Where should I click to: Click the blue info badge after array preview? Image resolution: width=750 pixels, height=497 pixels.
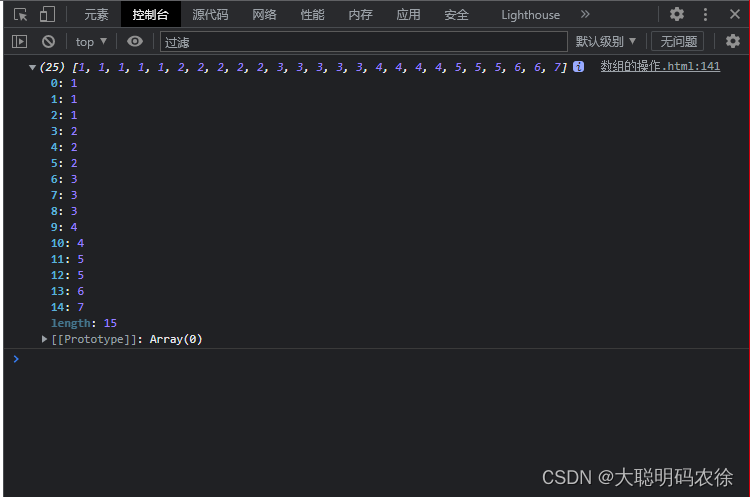click(x=578, y=66)
